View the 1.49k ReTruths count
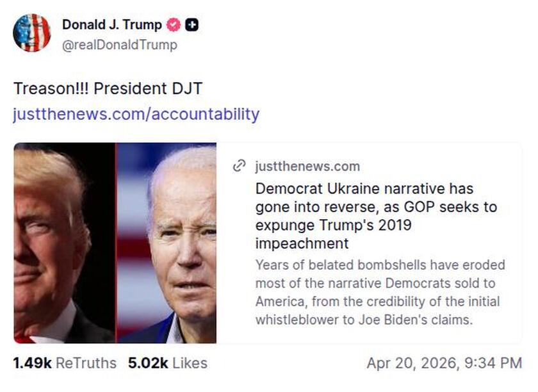 29,363
